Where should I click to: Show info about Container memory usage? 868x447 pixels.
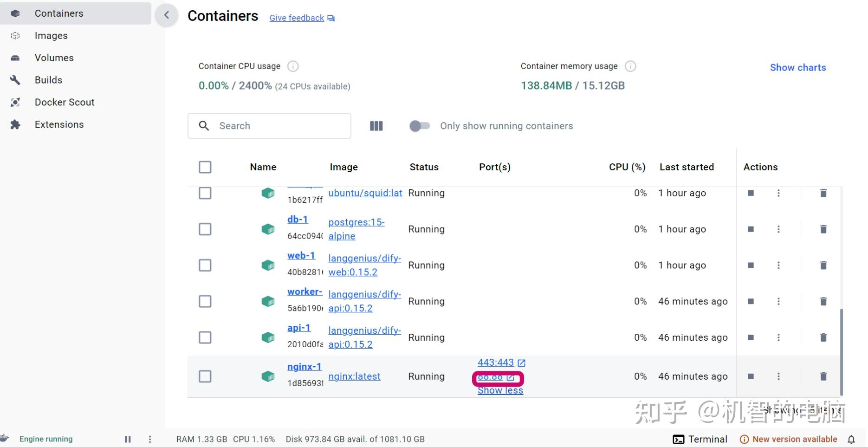[x=630, y=66]
